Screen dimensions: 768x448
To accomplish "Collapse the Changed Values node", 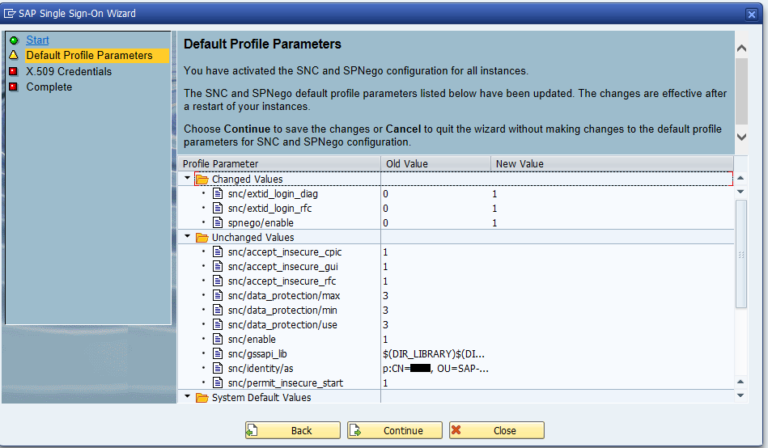I will pos(187,178).
